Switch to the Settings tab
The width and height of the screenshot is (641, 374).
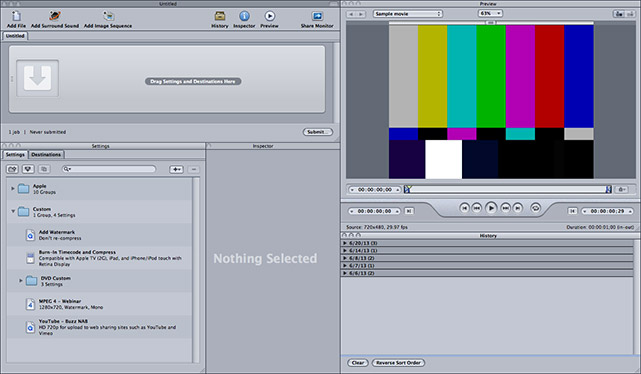[x=15, y=155]
